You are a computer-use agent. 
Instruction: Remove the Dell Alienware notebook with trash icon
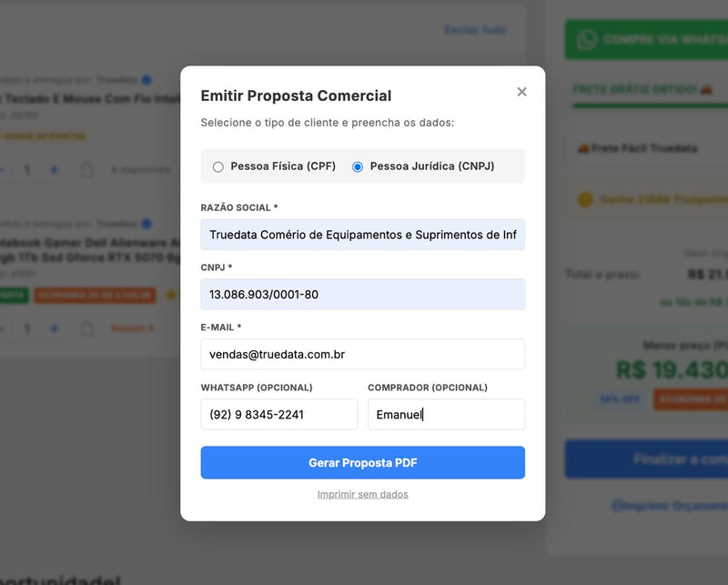tap(87, 328)
